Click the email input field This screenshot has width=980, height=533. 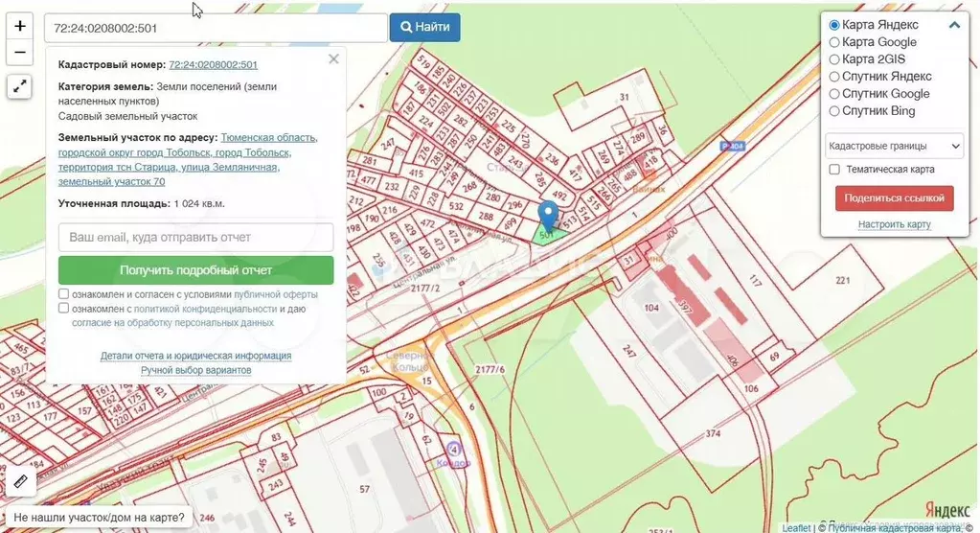tap(196, 237)
